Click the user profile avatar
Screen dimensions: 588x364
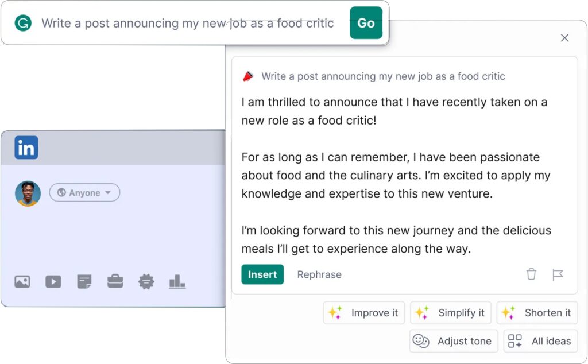point(28,193)
